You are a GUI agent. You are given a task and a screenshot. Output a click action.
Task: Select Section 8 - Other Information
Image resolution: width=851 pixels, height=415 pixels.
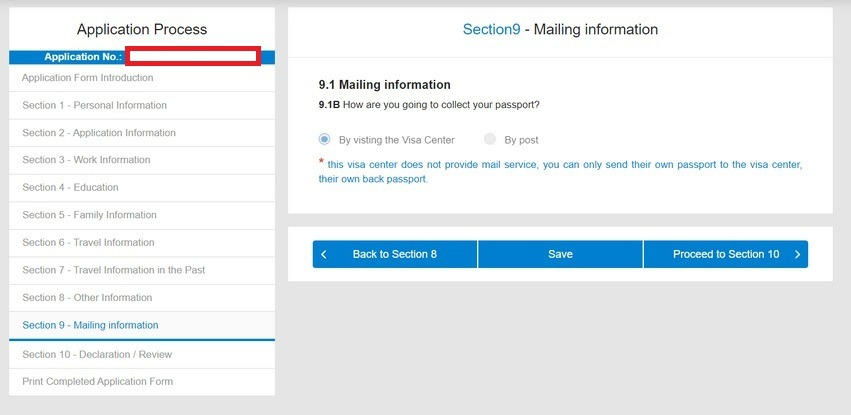[x=87, y=297]
